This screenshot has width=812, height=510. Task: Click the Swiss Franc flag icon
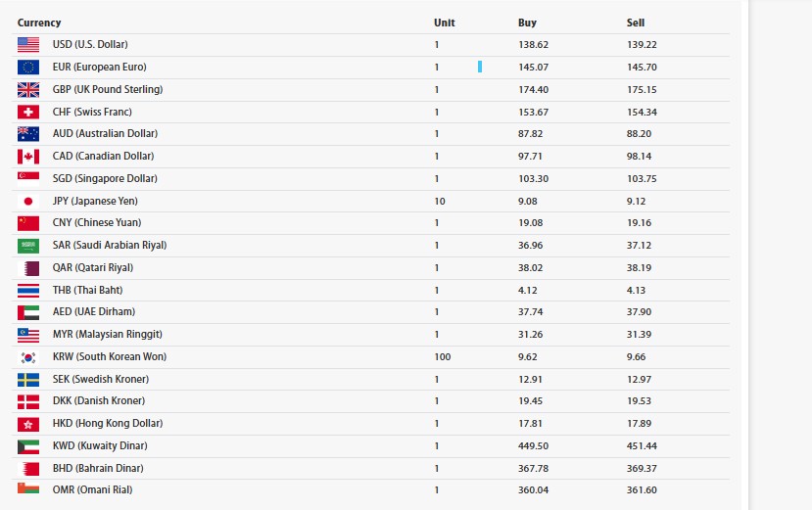pyautogui.click(x=28, y=112)
